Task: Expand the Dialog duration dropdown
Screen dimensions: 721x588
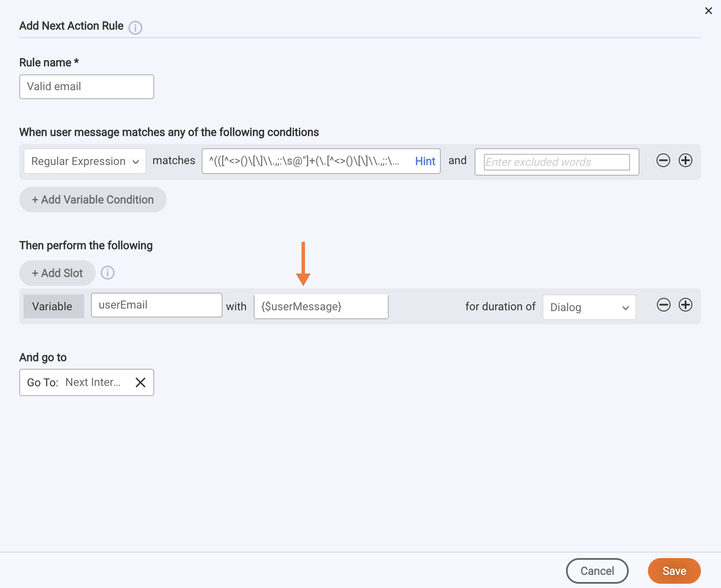Action: tap(589, 307)
